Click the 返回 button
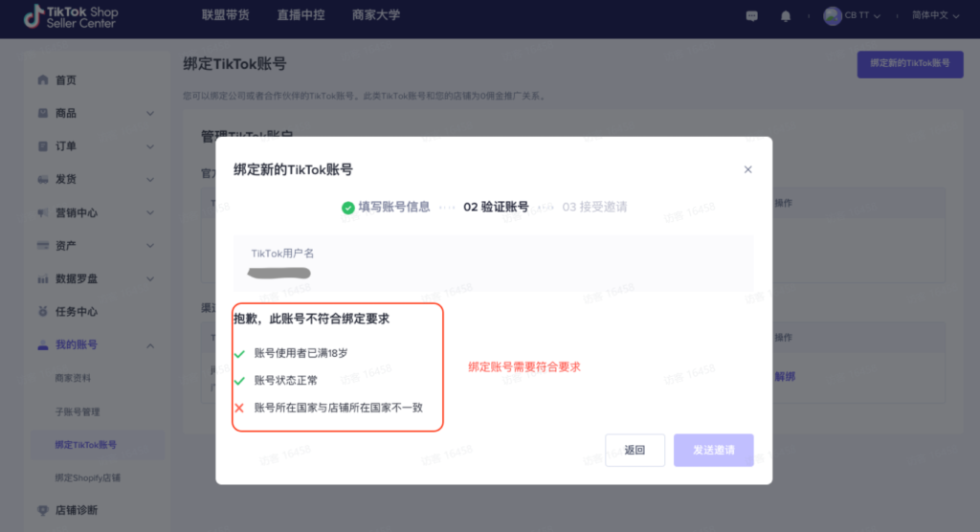 [635, 450]
